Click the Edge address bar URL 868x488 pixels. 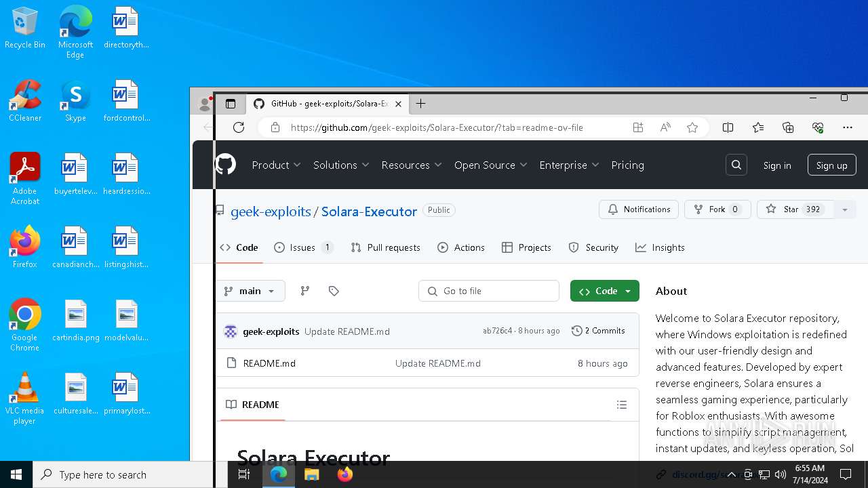437,127
